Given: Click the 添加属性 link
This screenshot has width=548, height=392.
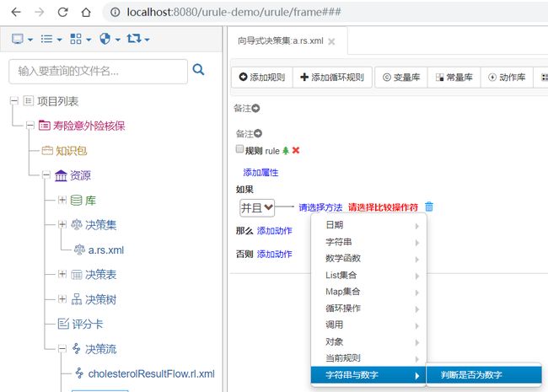Looking at the screenshot, I should 261,173.
